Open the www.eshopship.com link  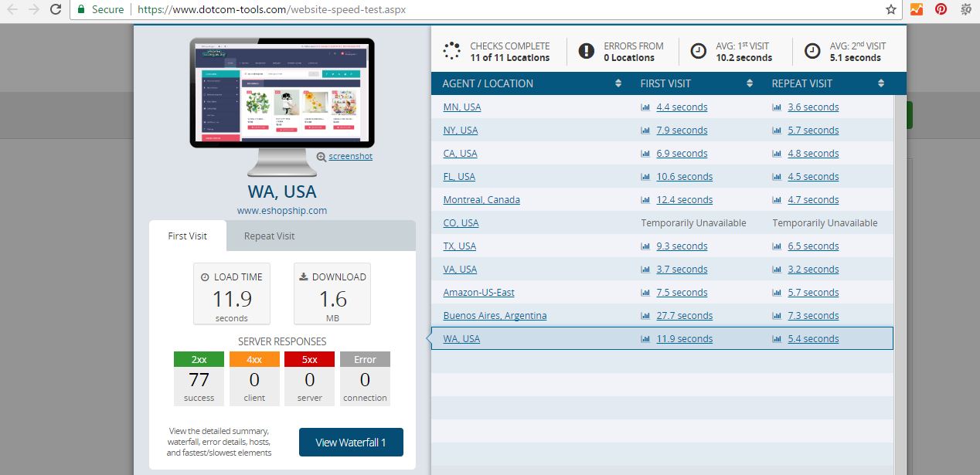tap(282, 210)
